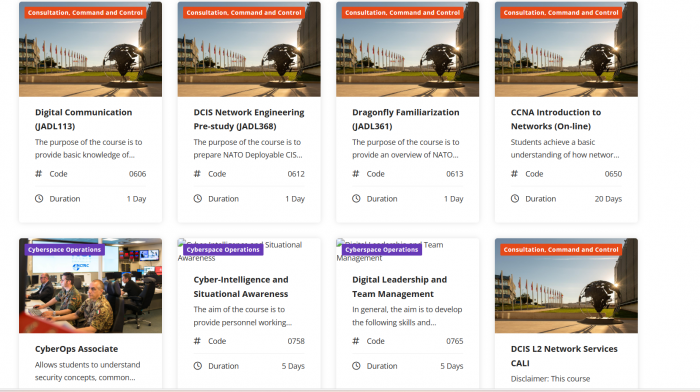This screenshot has height=392, width=700.
Task: Click the category tag on DCIS Network Engineering card
Action: click(x=244, y=13)
